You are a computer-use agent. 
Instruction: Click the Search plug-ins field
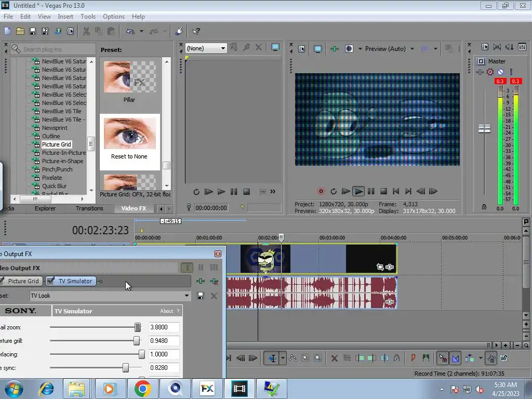[x=54, y=49]
